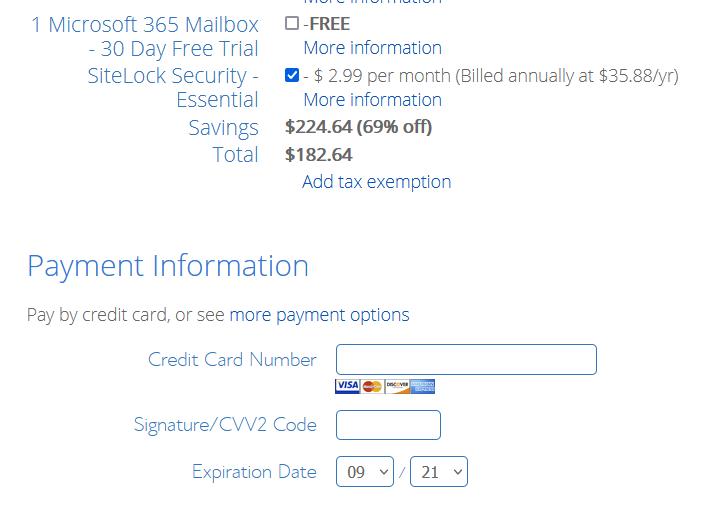This screenshot has height=524, width=723.
Task: Open the expiration month dropdown
Action: click(365, 471)
